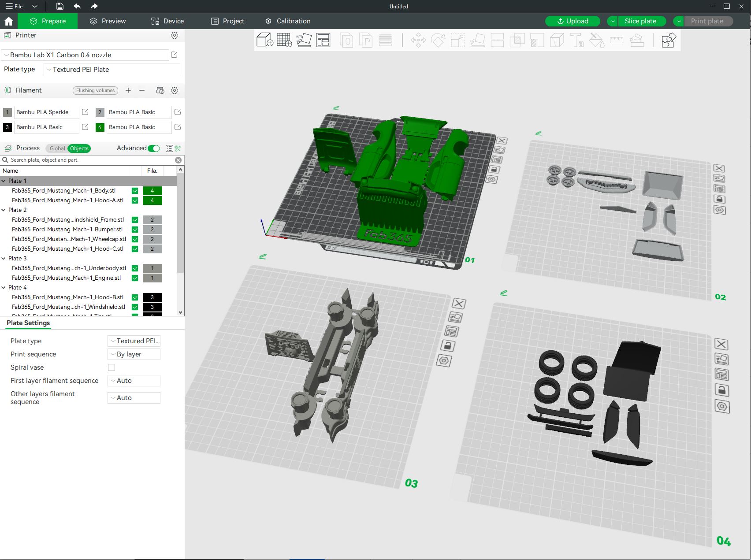Toggle the Advanced process switch
751x560 pixels.
point(154,148)
